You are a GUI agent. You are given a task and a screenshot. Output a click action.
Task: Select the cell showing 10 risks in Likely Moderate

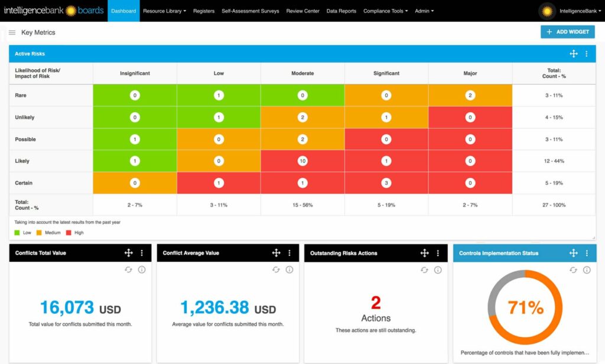[302, 161]
